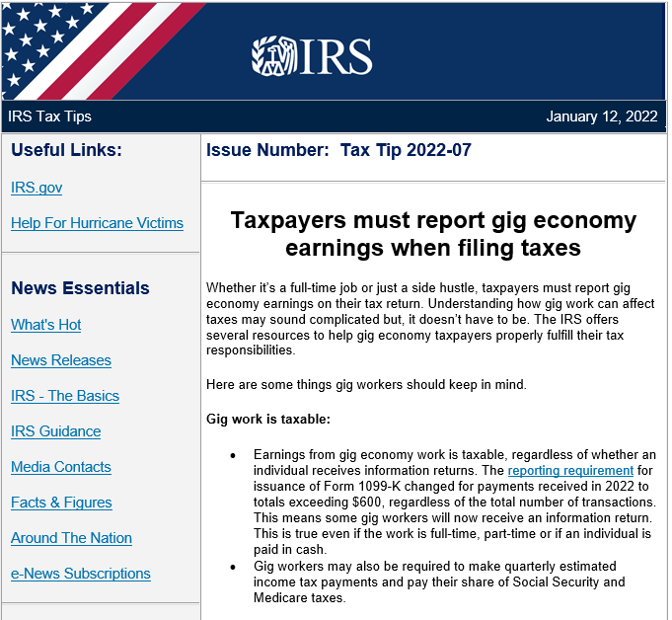Select IRS - The Basics link
Screen dimensions: 672x620
tap(65, 396)
